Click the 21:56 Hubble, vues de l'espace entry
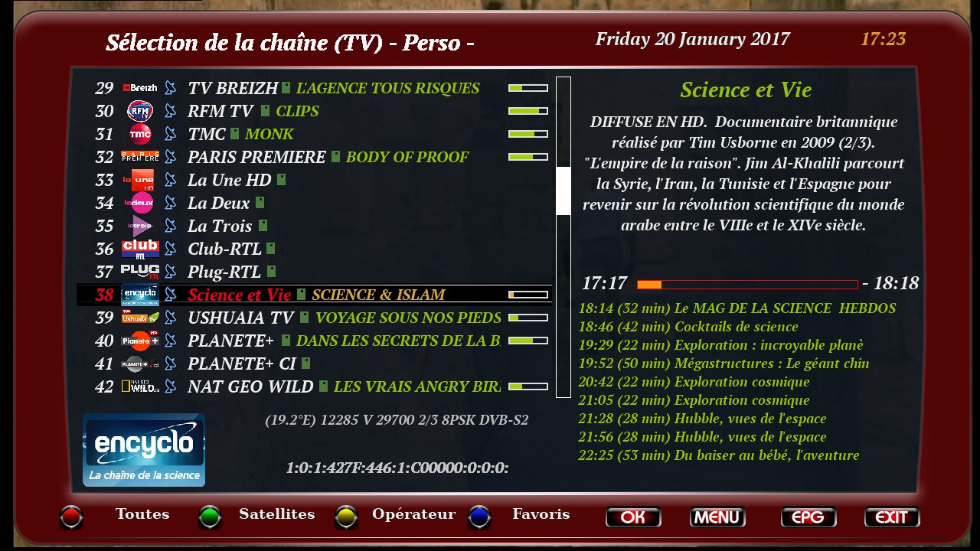The image size is (980, 551). [703, 437]
